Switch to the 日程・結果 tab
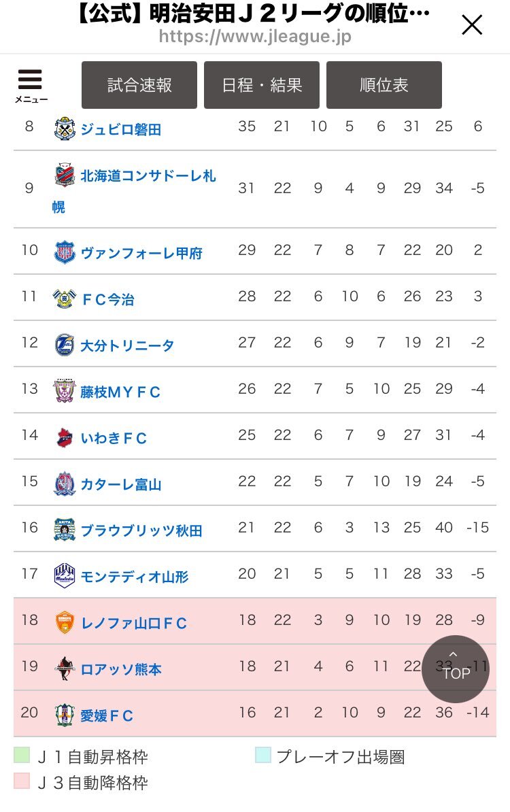Screen dimensions: 510x812 click(262, 85)
